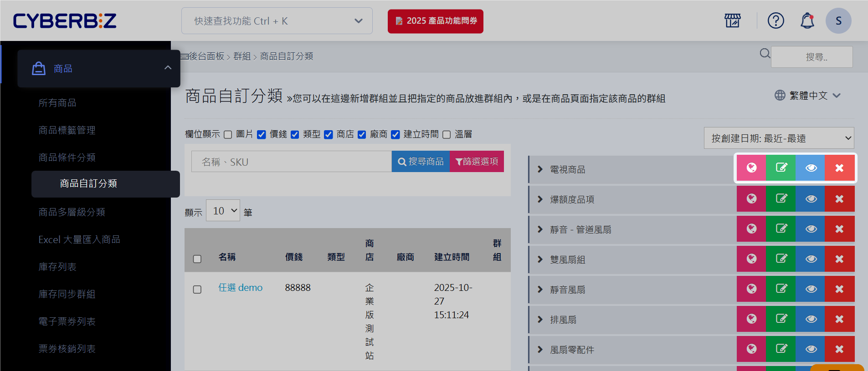Click the search magnifier icon beside 搜尋 field
This screenshot has height=371, width=868.
click(x=765, y=54)
